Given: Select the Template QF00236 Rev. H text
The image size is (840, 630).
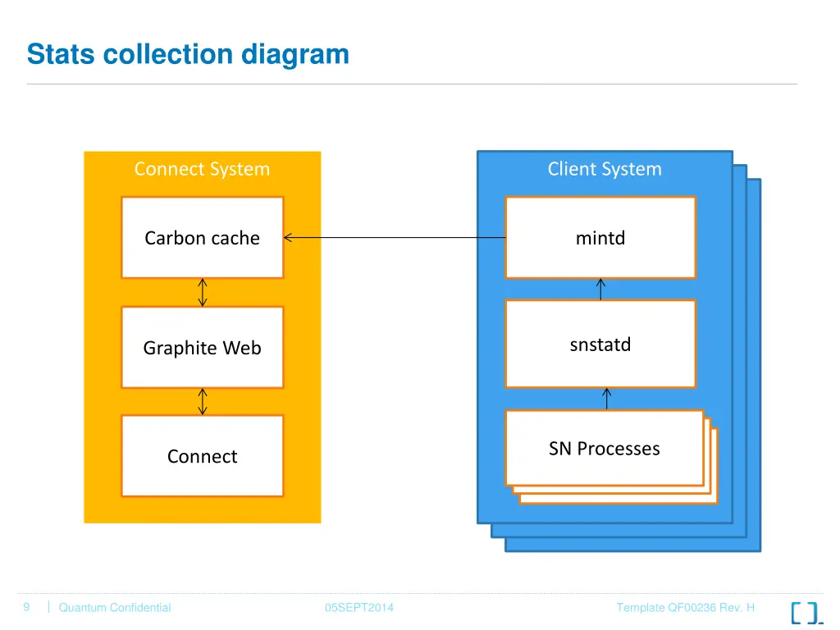Looking at the screenshot, I should pyautogui.click(x=685, y=608).
